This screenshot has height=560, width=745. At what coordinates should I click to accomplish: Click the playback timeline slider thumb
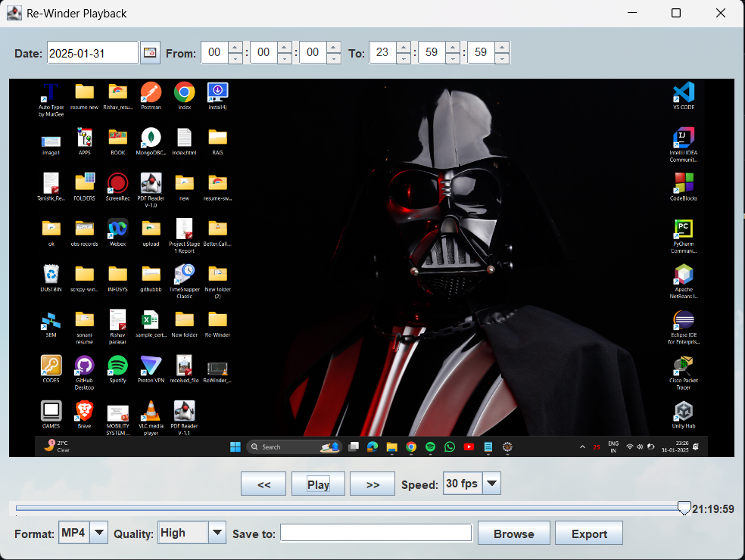pyautogui.click(x=684, y=509)
